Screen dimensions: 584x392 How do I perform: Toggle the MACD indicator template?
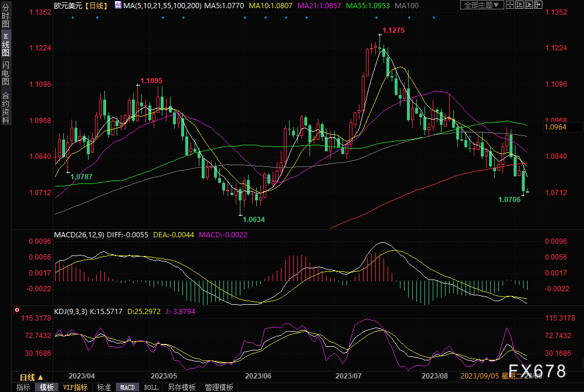127,387
